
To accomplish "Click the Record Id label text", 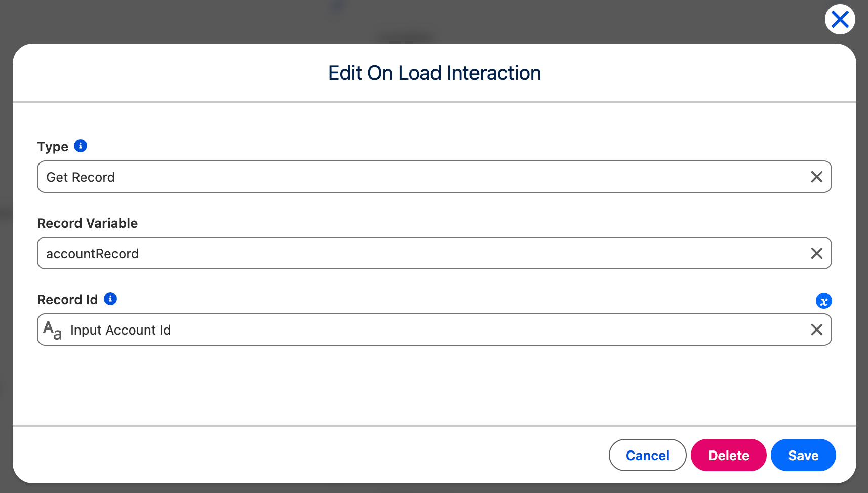I will [x=67, y=300].
